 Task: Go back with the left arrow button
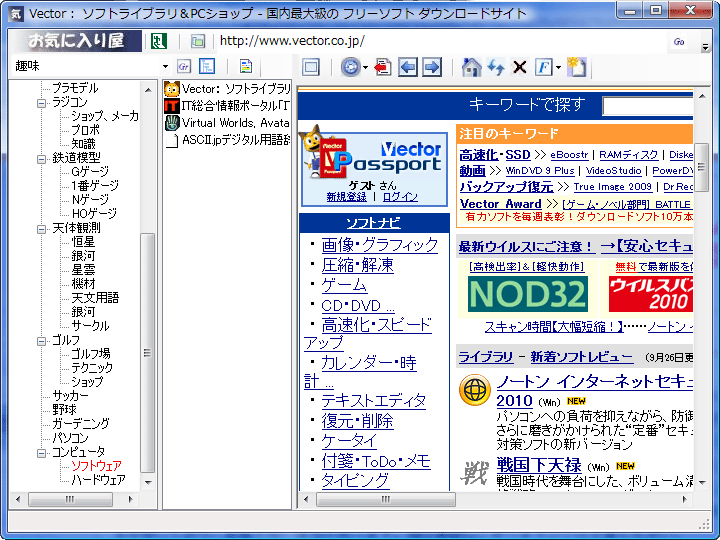(x=408, y=68)
